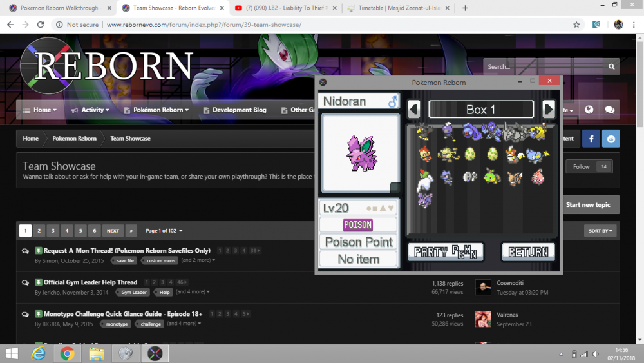Switch to Liability To Thief YouTube tab
The height and width of the screenshot is (363, 644).
click(x=286, y=8)
